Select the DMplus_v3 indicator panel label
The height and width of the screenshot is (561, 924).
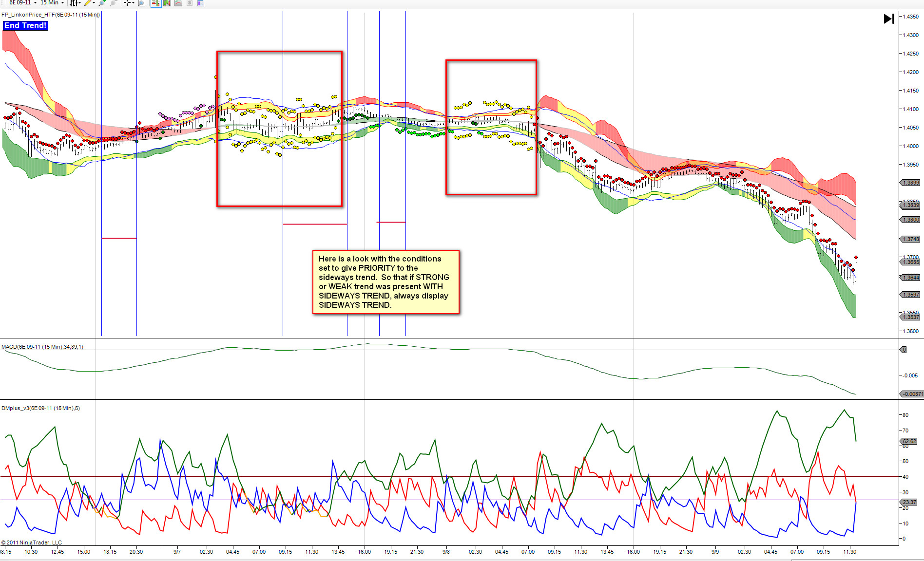point(40,408)
